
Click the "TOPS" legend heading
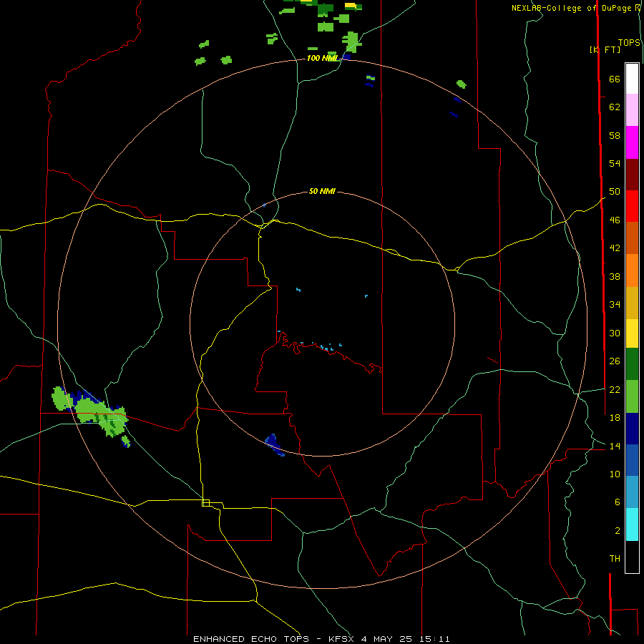[x=629, y=42]
